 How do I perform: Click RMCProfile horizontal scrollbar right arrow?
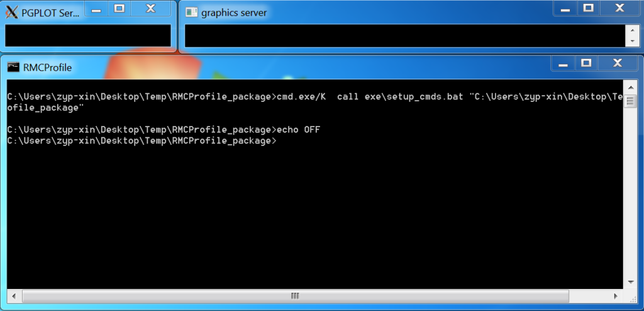[x=618, y=296]
